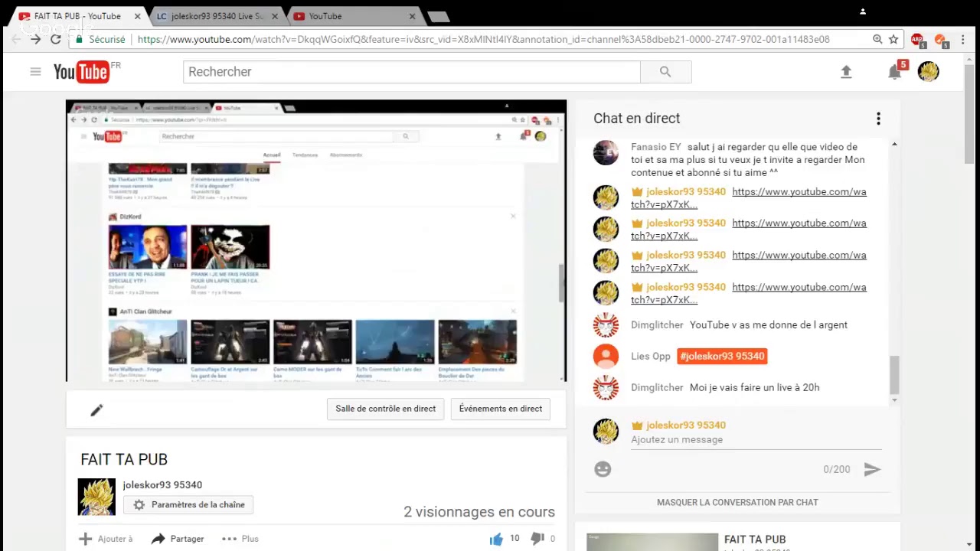Click Dimglitcher name on 'YouTube v as' message

pos(657,325)
